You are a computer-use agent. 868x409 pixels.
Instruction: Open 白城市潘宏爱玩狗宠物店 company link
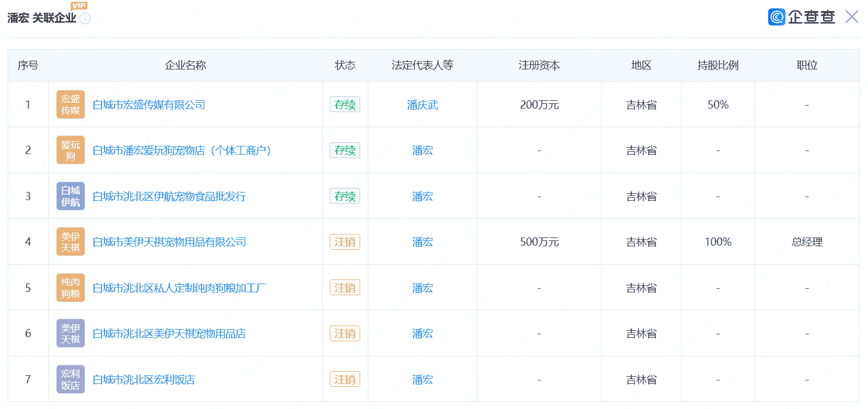(x=182, y=151)
